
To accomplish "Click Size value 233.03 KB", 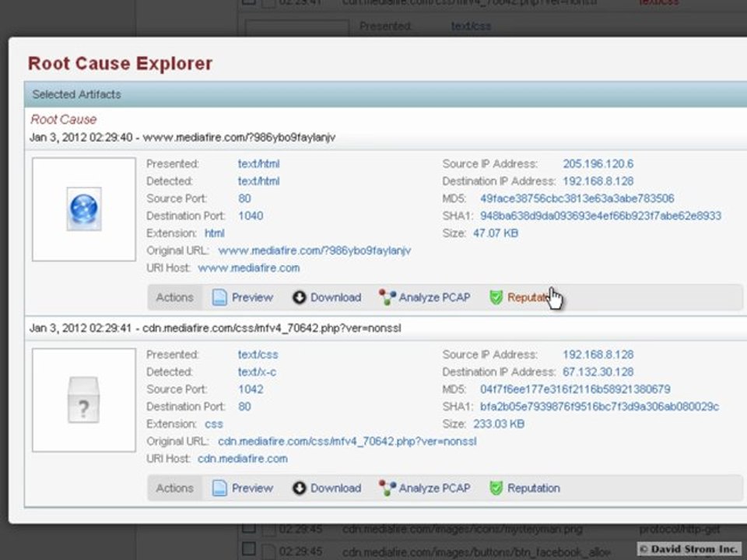I will (498, 425).
